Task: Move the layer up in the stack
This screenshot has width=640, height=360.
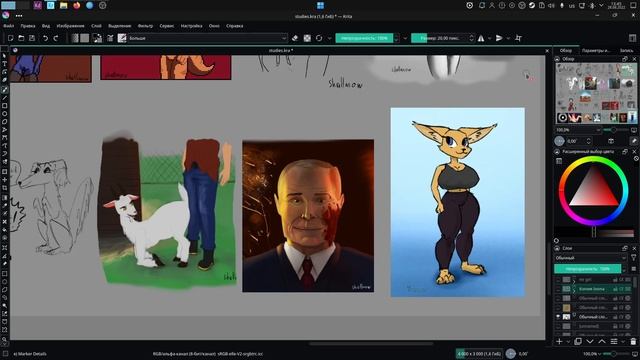Action: coord(602,341)
